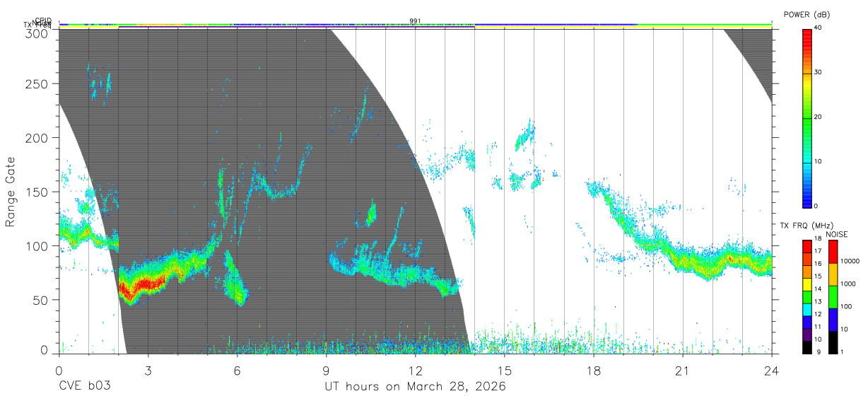This screenshot has width=868, height=401.
Task: Click the 1000 label on noise legend
Action: 848,284
